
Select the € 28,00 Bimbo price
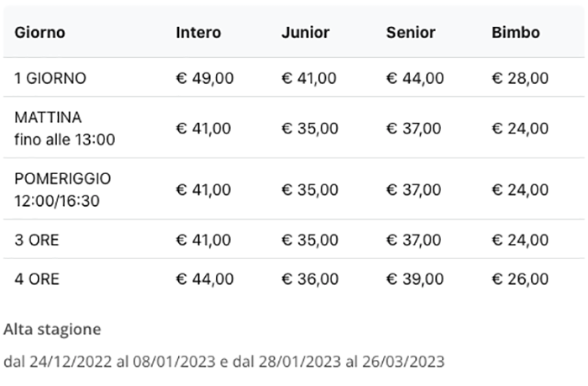[520, 78]
